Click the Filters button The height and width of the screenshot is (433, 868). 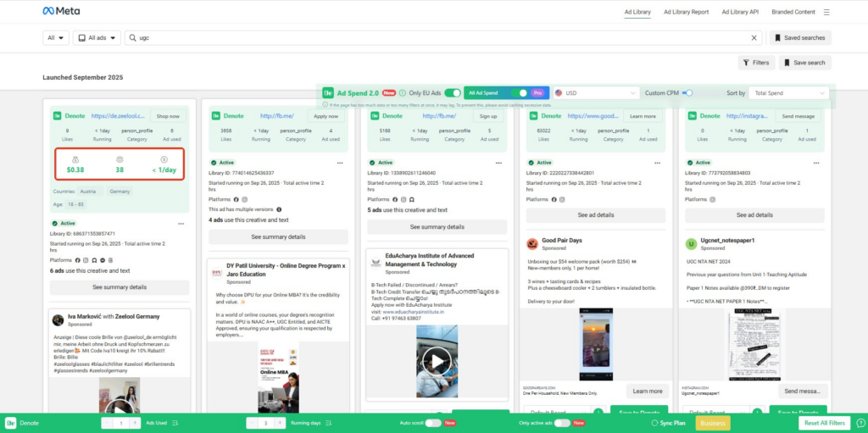coord(756,63)
